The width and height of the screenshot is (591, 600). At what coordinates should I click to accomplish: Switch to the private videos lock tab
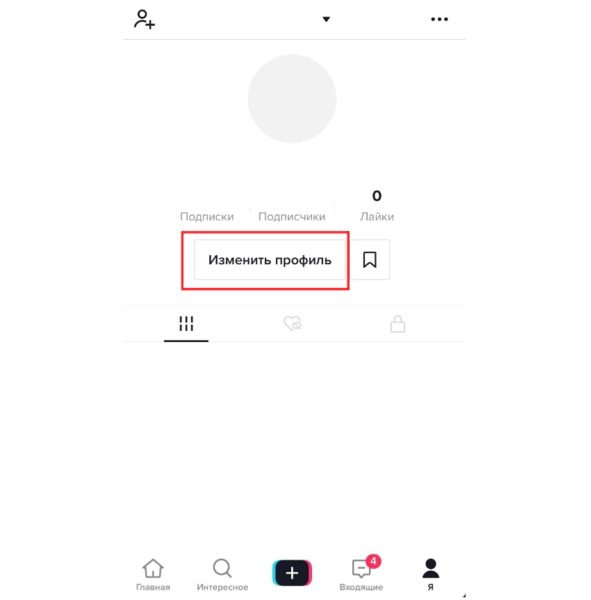(398, 324)
